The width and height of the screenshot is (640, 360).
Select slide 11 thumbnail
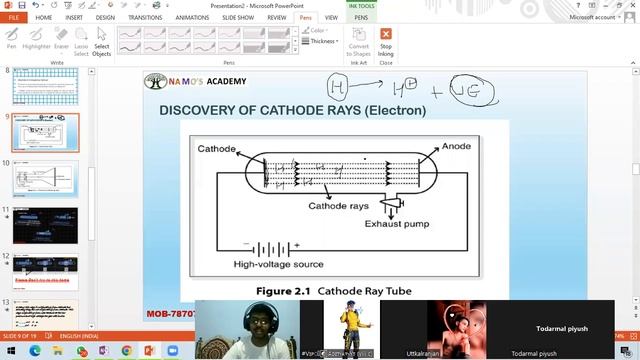[45, 225]
